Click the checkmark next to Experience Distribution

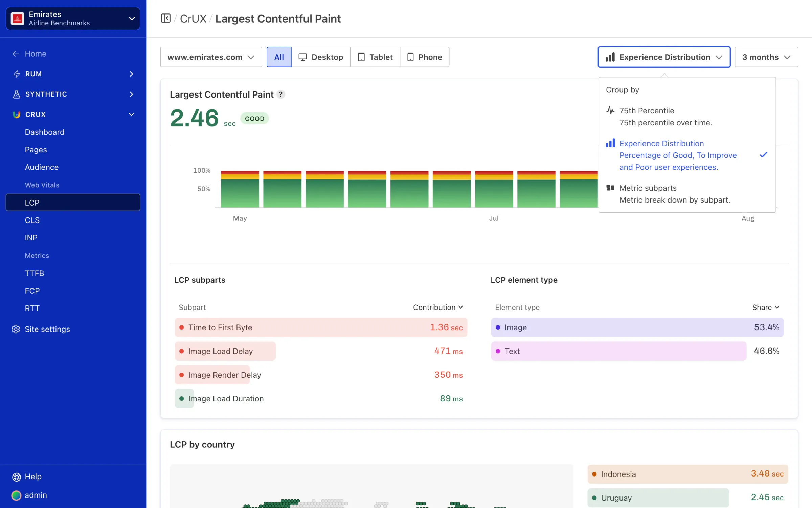click(x=763, y=155)
